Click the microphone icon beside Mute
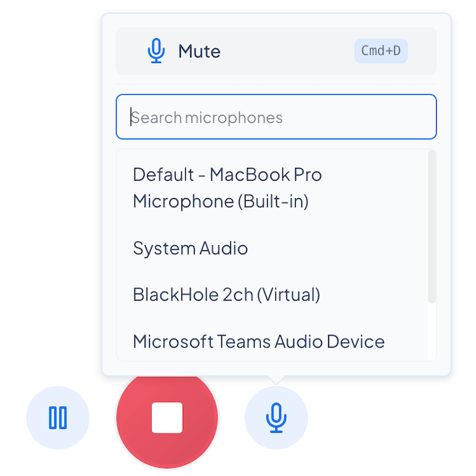 coord(156,51)
